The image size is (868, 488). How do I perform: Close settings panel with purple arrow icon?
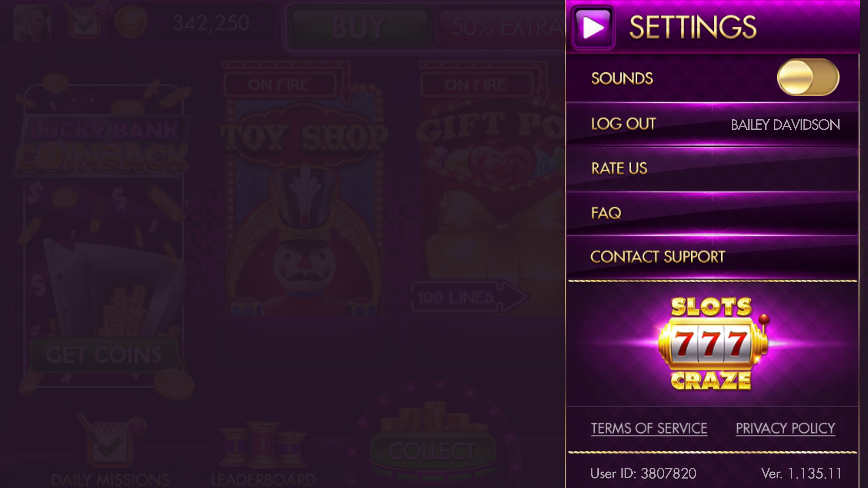593,27
